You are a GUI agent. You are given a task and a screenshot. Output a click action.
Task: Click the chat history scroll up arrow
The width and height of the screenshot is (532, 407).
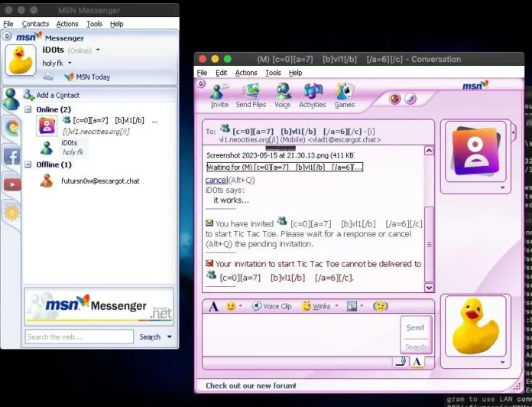coord(429,151)
